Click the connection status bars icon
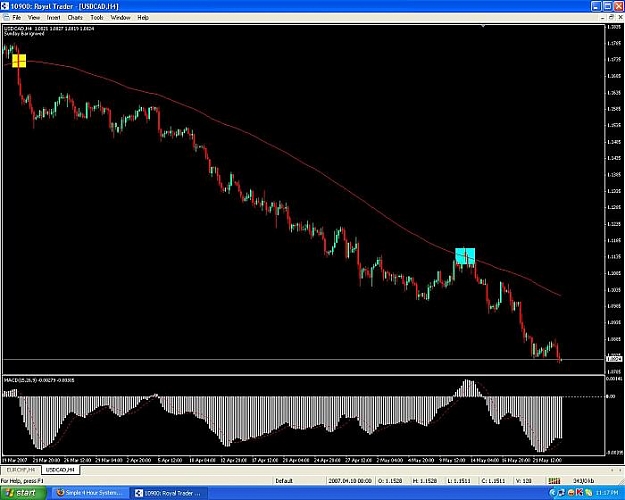 tap(554, 481)
